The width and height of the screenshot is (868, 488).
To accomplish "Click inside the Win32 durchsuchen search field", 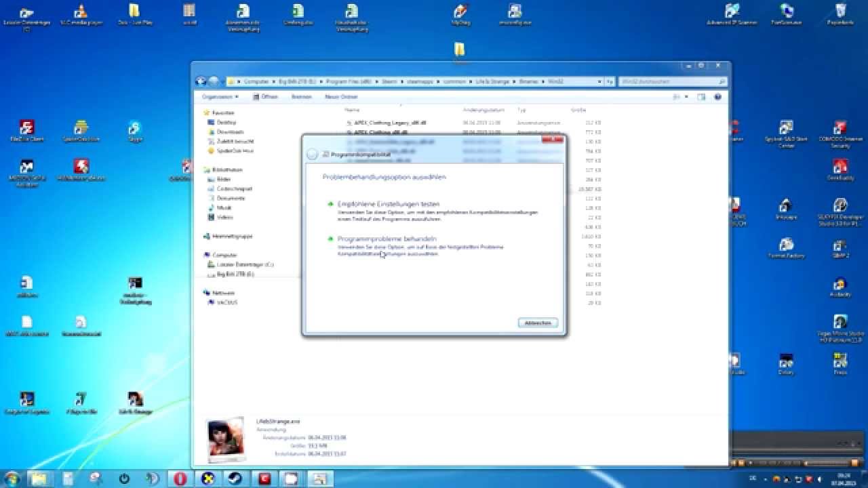I will click(668, 81).
